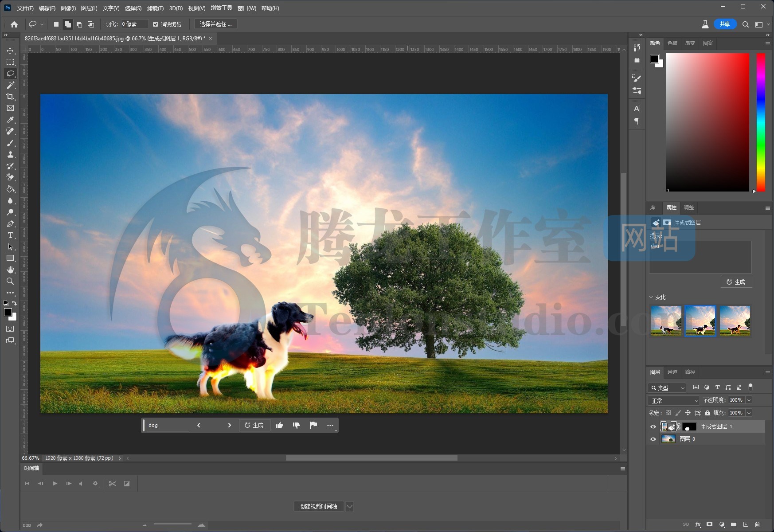The image size is (774, 532).
Task: Hide the 图层 0 layer
Action: (x=653, y=439)
